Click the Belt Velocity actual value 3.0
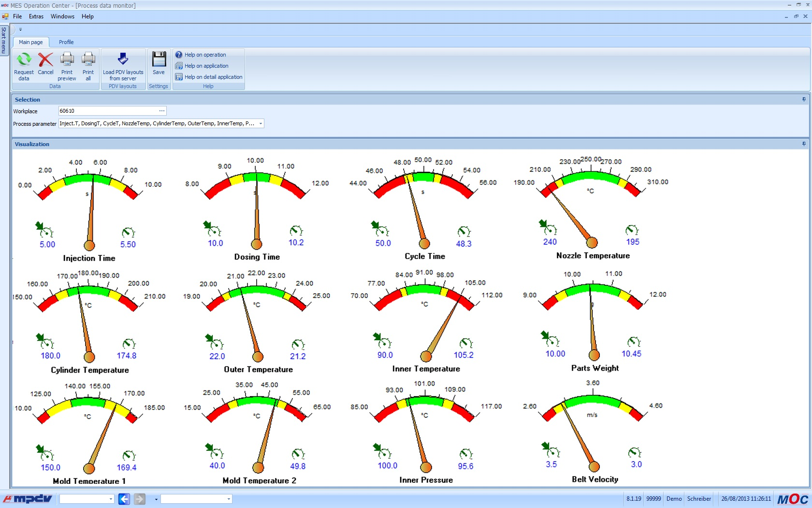 [636, 464]
